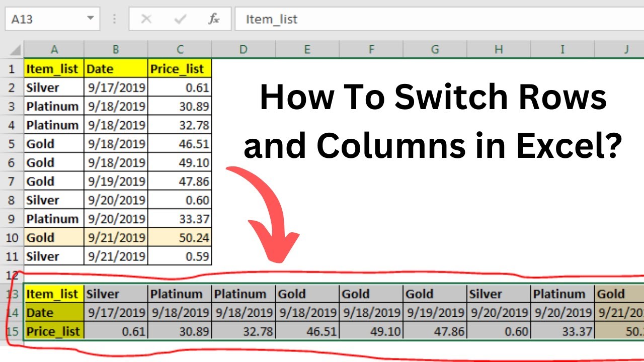Select column A header
The width and height of the screenshot is (644, 362).
click(x=54, y=50)
